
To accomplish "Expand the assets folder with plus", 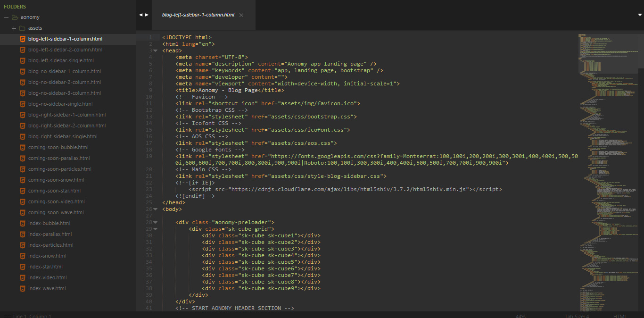I will 14,28.
